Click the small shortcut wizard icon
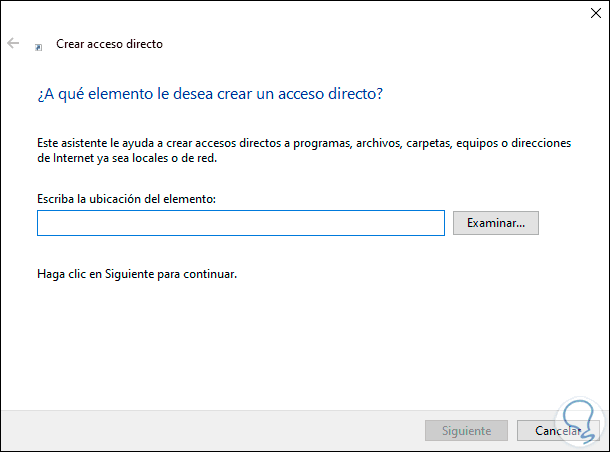The width and height of the screenshot is (610, 452). tap(39, 46)
